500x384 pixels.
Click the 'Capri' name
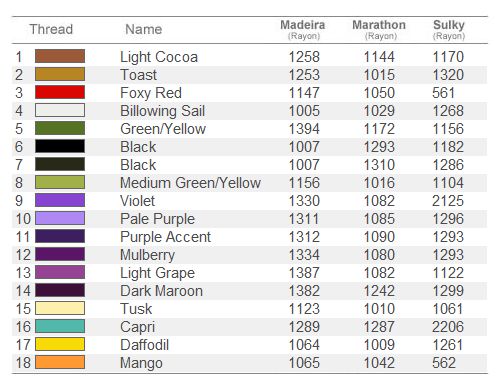click(x=137, y=327)
